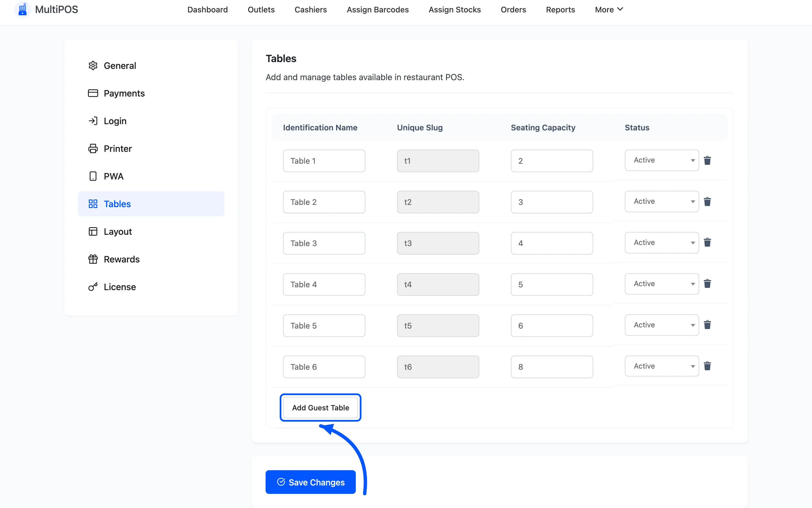
Task: Open Status dropdown for Table 2
Action: point(662,202)
